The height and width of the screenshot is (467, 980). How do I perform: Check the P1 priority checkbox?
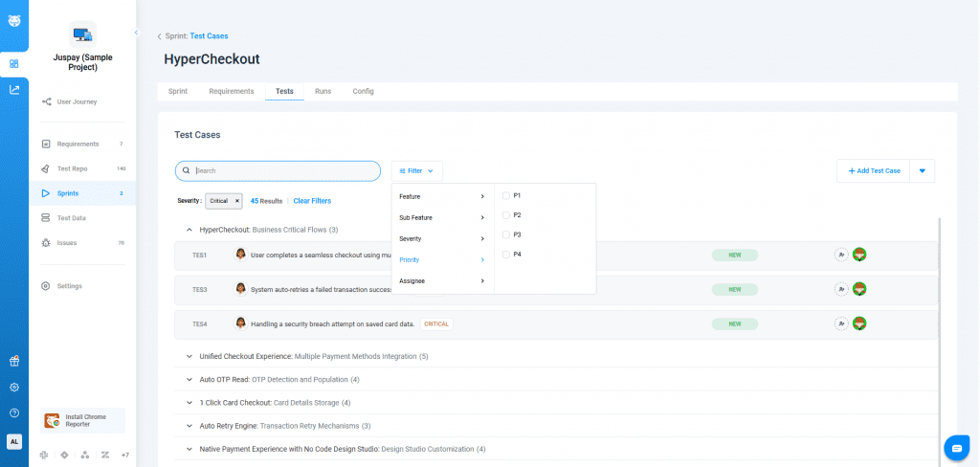coord(506,195)
